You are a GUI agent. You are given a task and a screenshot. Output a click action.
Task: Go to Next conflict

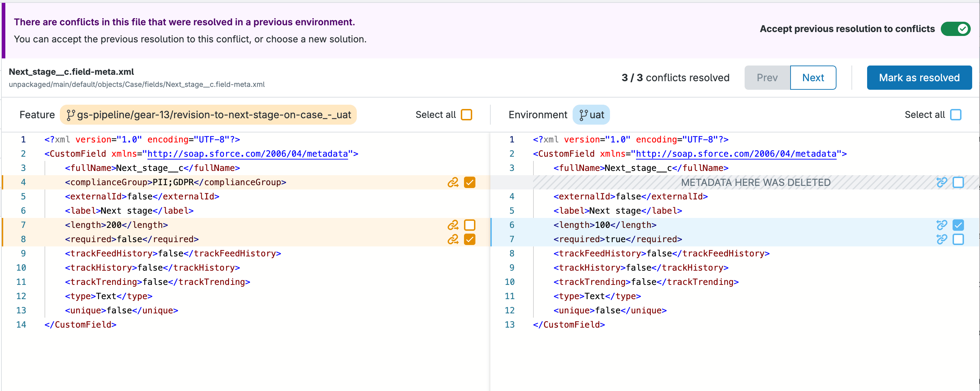click(x=813, y=78)
